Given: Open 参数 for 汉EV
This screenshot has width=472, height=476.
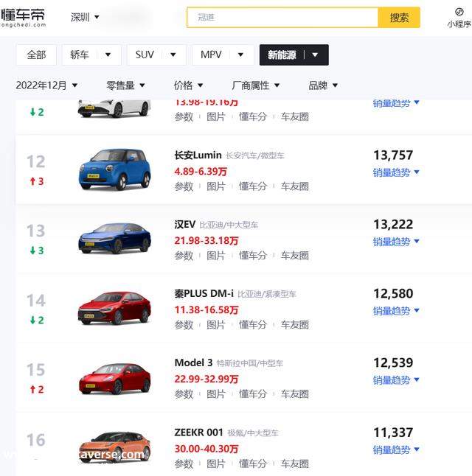Looking at the screenshot, I should pos(184,255).
